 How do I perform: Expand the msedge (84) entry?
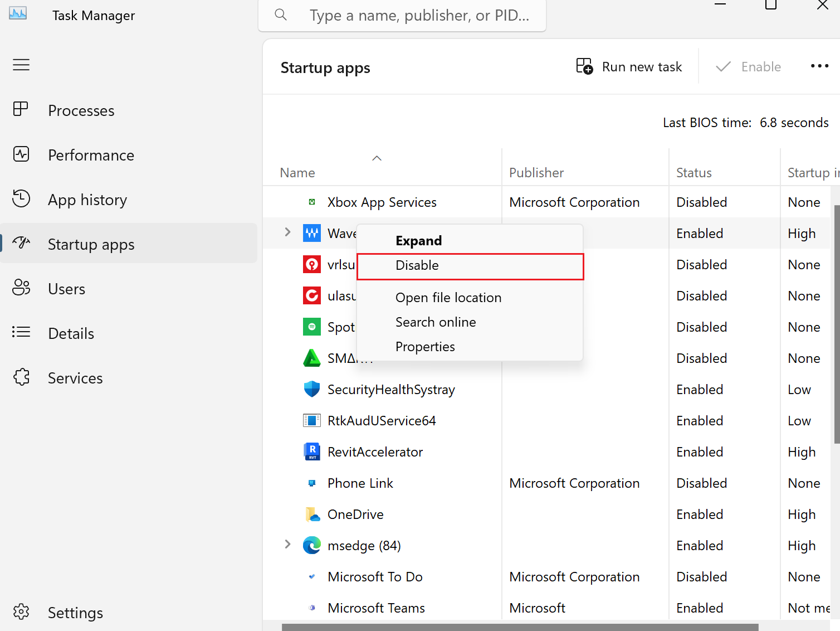coord(287,545)
